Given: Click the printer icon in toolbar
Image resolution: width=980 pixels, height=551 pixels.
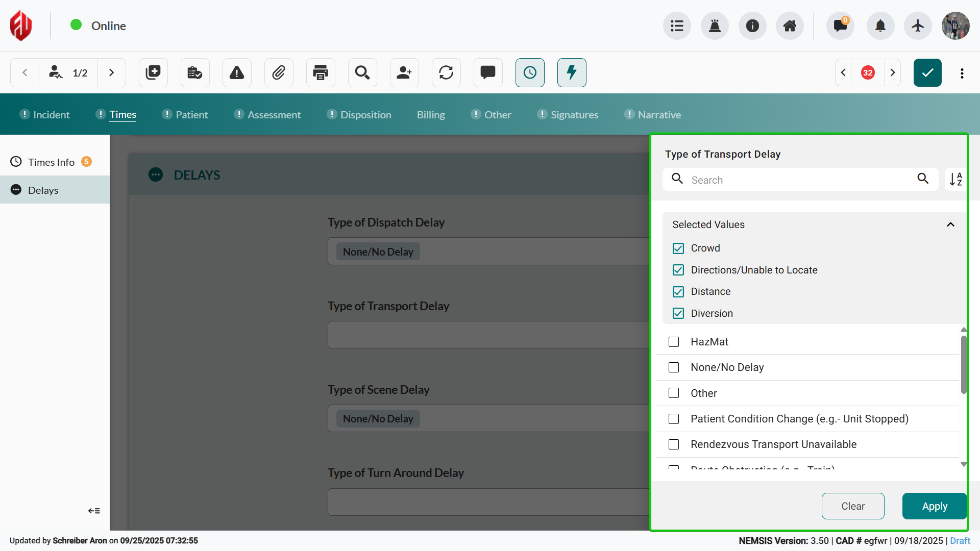Looking at the screenshot, I should (321, 72).
